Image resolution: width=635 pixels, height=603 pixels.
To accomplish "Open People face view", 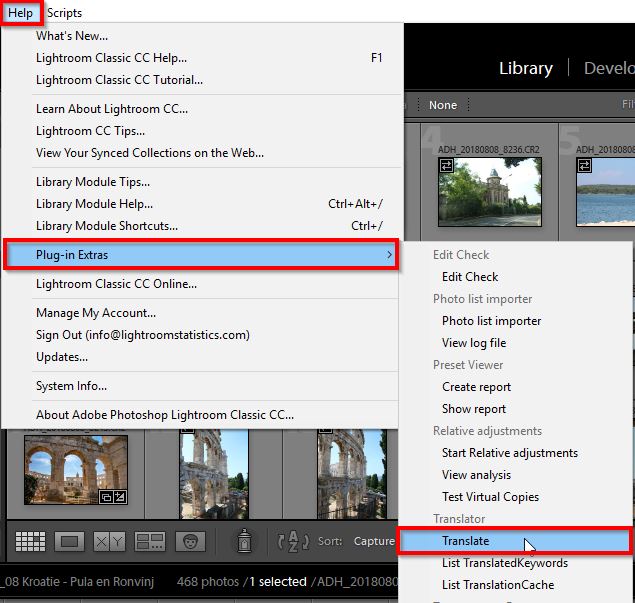I will click(x=191, y=541).
